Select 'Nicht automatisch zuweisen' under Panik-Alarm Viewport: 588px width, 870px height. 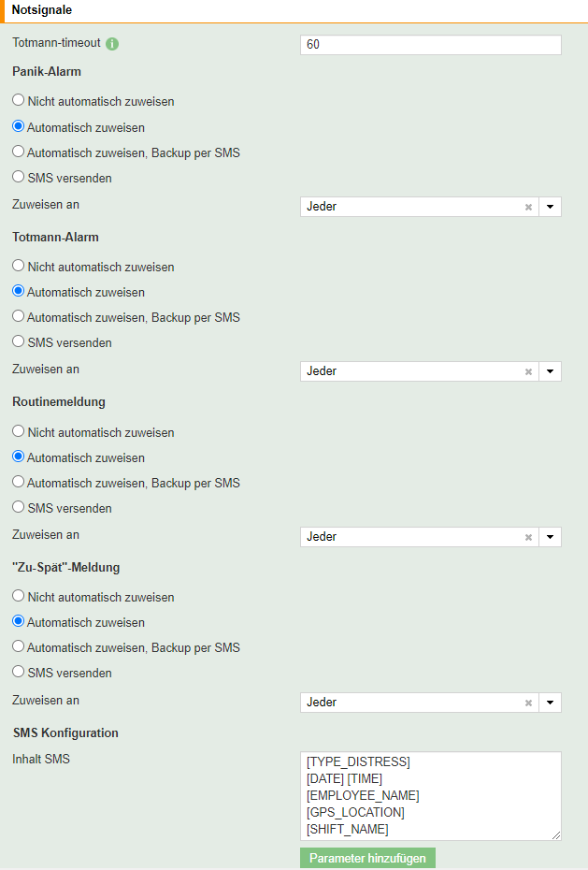pyautogui.click(x=18, y=101)
